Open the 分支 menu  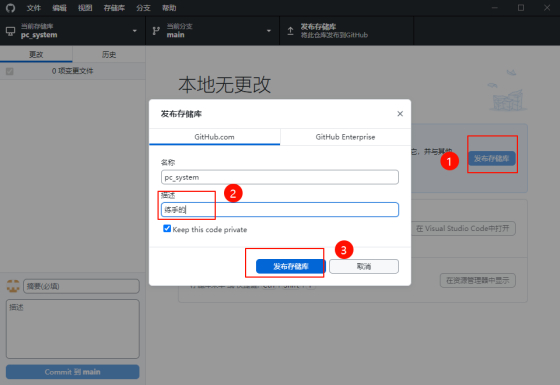pos(143,8)
